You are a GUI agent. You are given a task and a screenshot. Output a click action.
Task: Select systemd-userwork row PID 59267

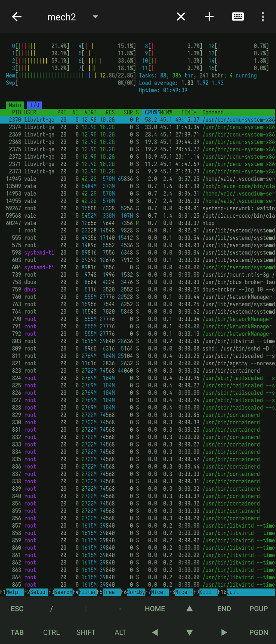138,208
